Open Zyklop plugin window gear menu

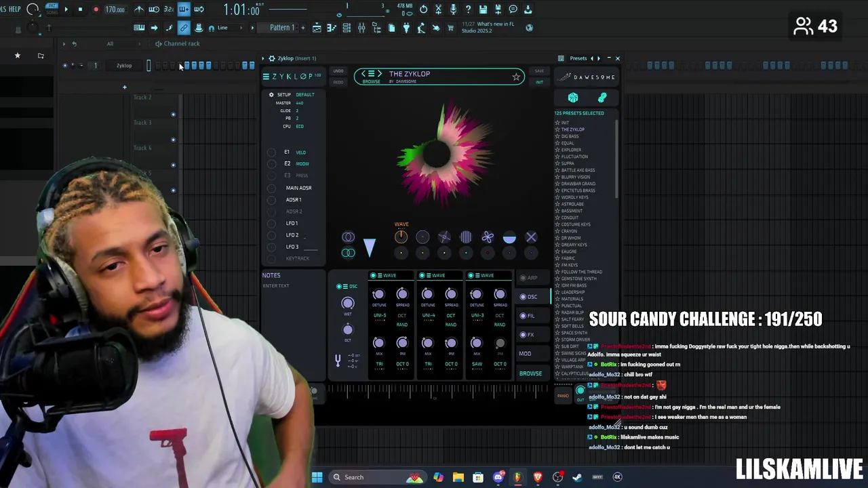click(x=271, y=58)
